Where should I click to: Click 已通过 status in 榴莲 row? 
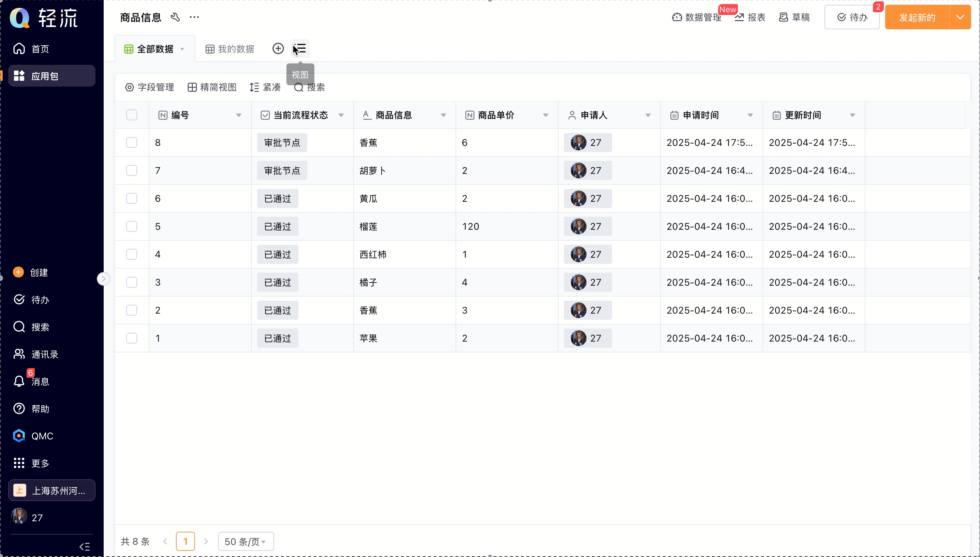(x=278, y=226)
